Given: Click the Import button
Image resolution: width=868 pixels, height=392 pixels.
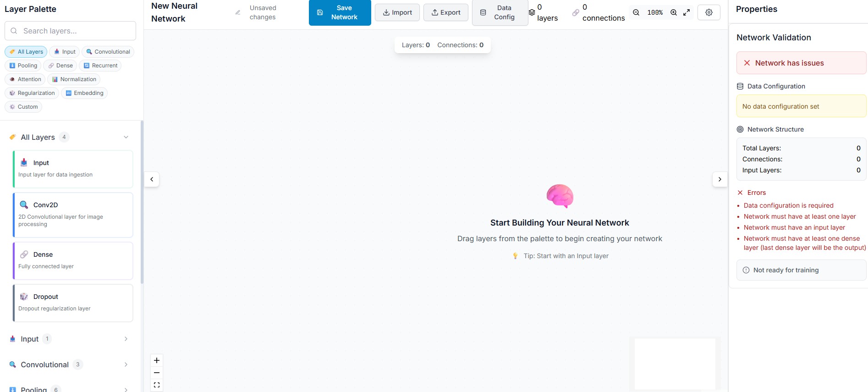Looking at the screenshot, I should click(x=397, y=12).
